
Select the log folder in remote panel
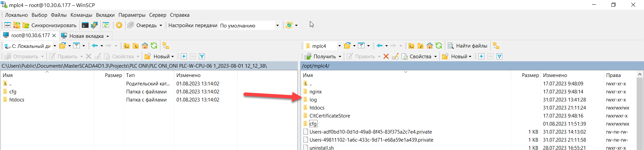click(313, 100)
